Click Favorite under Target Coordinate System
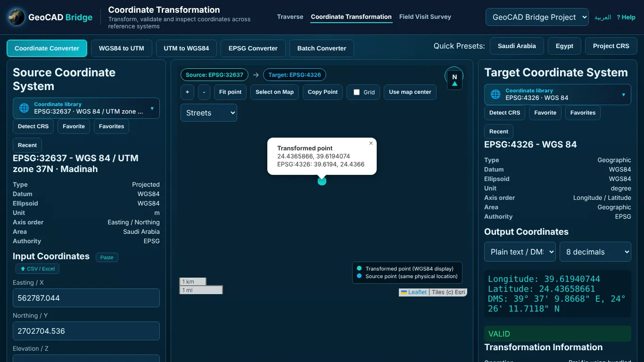 point(545,113)
